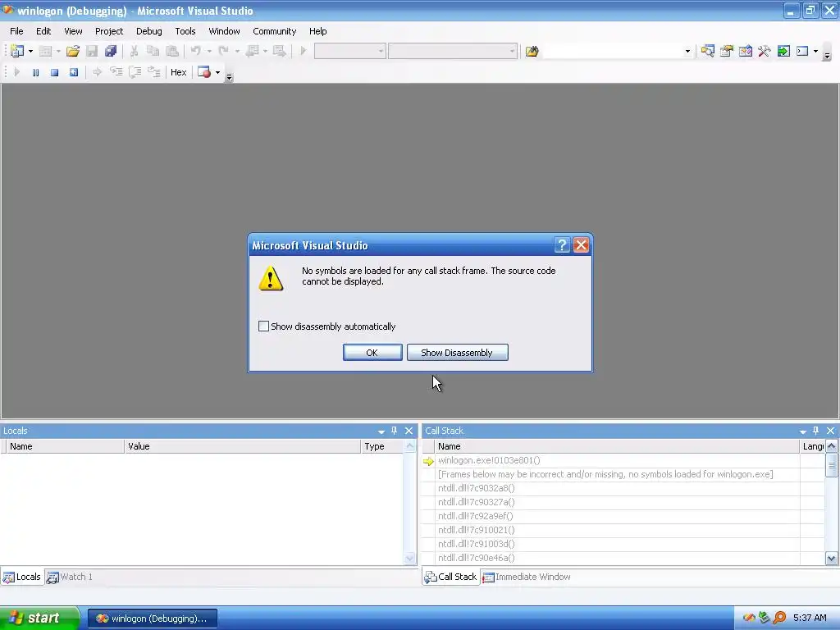Screen dimensions: 840x630
Task: Click the Open File folder icon
Action: (x=73, y=51)
